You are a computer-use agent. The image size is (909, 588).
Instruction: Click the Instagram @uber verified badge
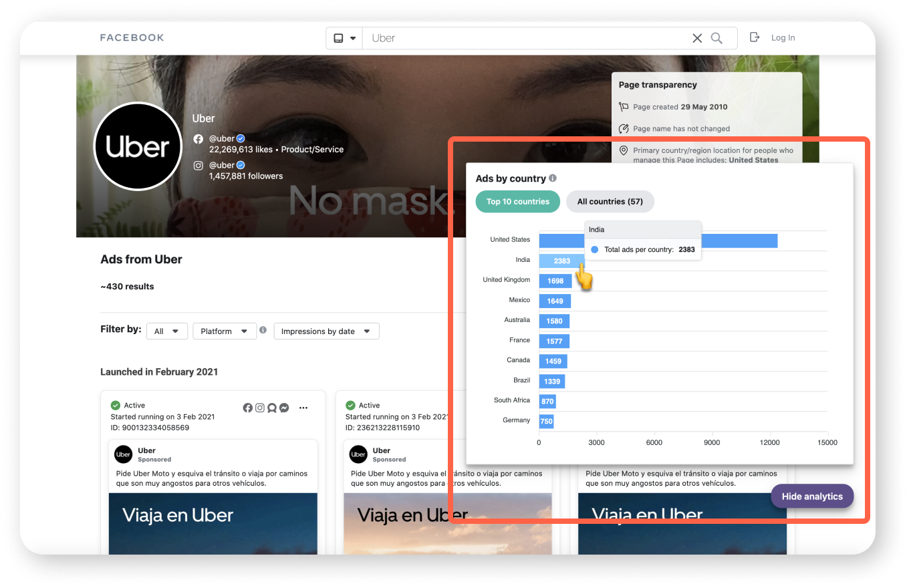[241, 165]
